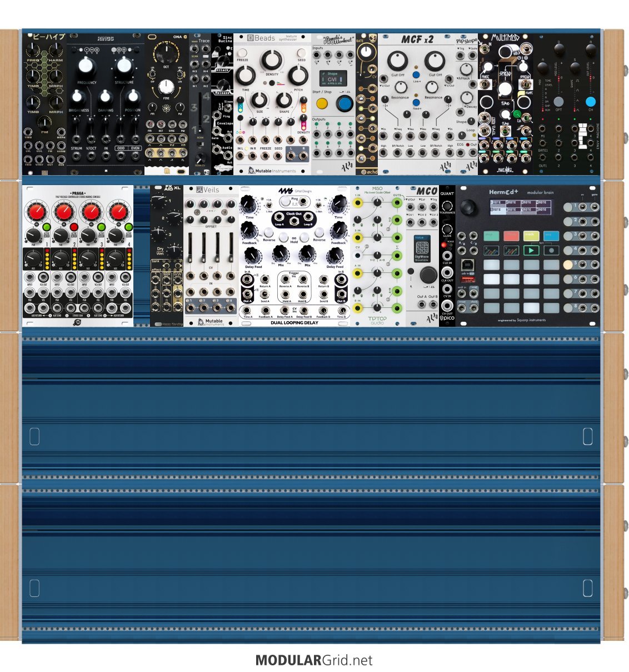Push the blue Link button on MCF x2
The width and height of the screenshot is (629, 672).
(x=416, y=74)
